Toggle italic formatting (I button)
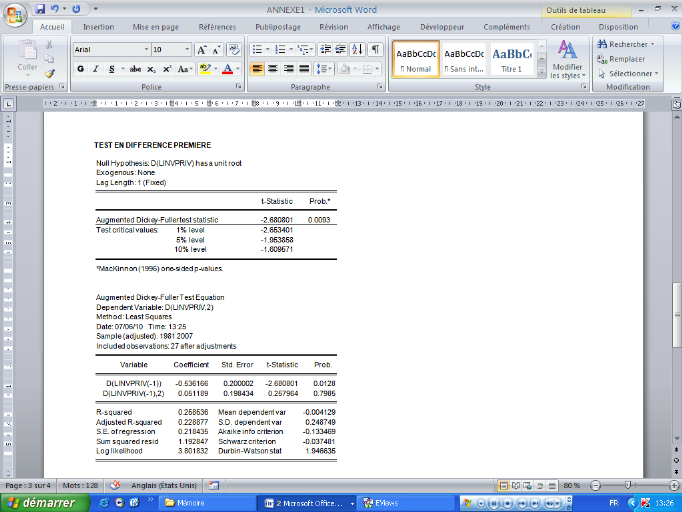 tap(95, 69)
